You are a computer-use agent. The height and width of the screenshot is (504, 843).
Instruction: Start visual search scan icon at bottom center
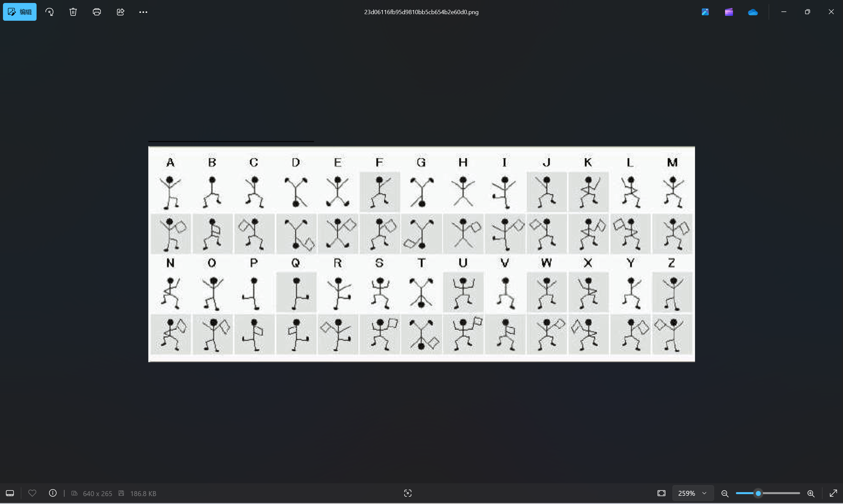(x=408, y=493)
